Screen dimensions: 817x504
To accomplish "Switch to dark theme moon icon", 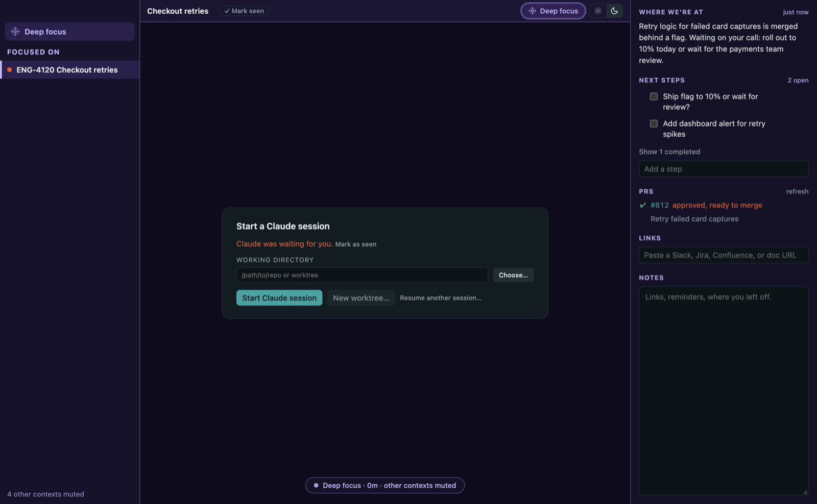I will pyautogui.click(x=614, y=11).
